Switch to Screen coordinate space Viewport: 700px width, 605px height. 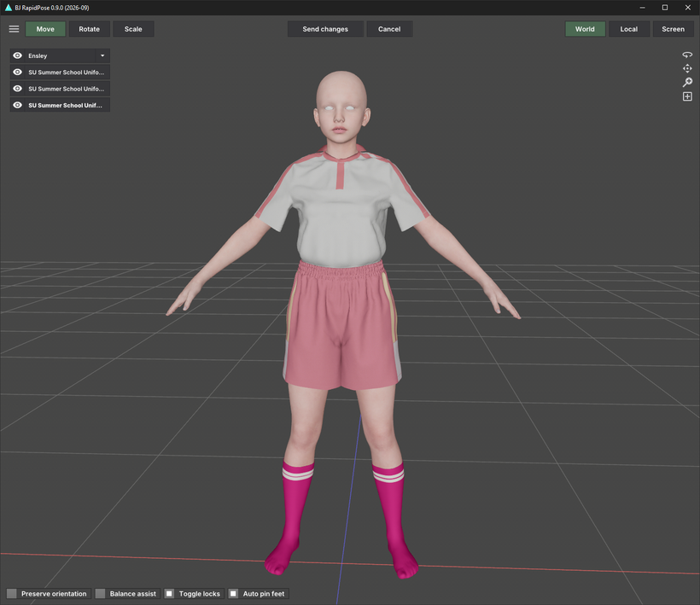(x=673, y=29)
